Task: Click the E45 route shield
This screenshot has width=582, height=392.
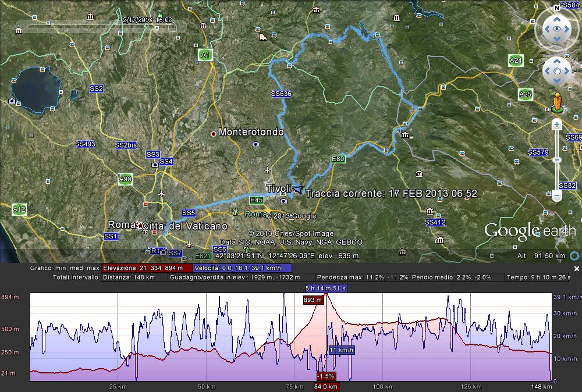Action: pyautogui.click(x=256, y=200)
